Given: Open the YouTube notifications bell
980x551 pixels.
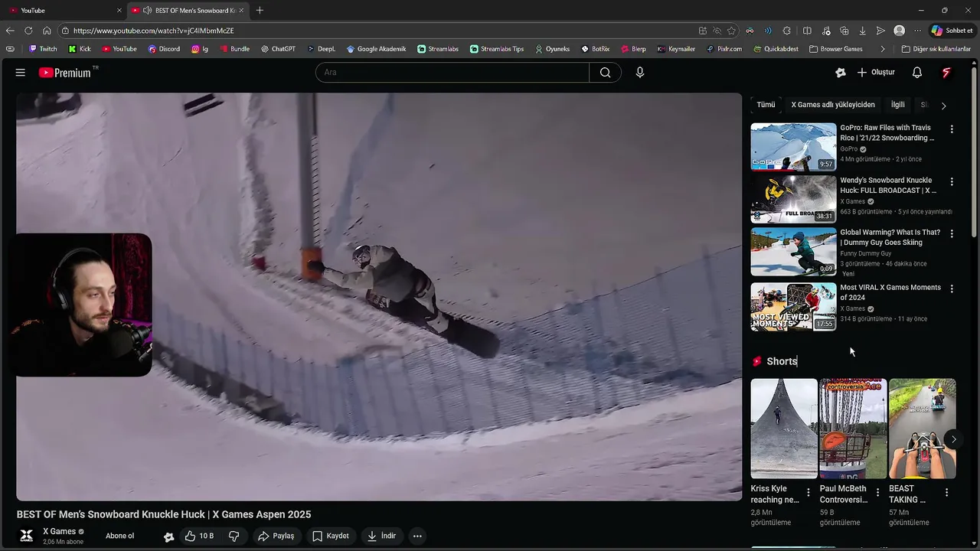Looking at the screenshot, I should 917,73.
